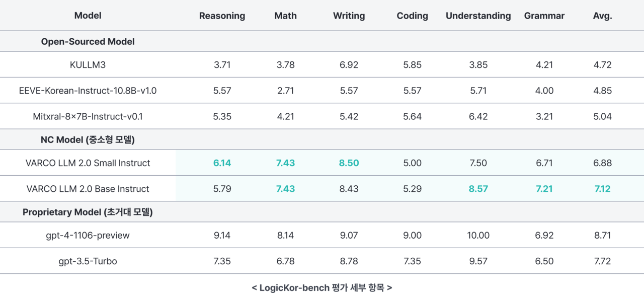Select gpt-4-1106-preview Understanding score 10.00

tap(478, 235)
